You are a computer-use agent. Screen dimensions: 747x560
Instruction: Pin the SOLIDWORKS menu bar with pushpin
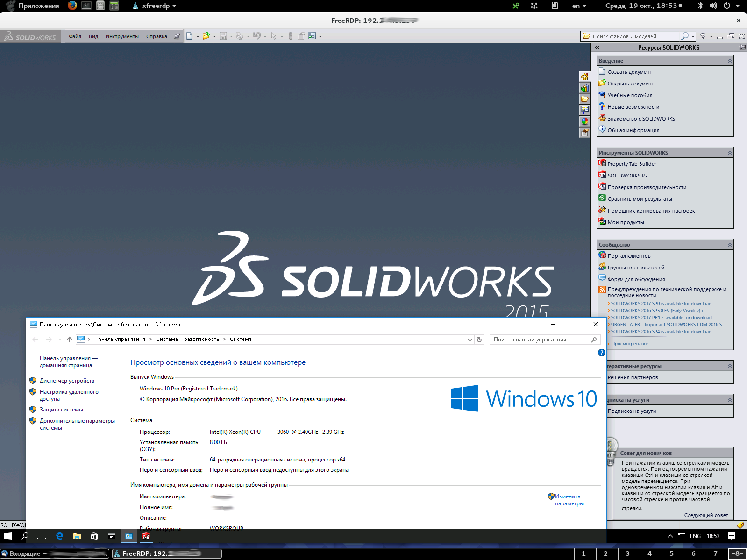[177, 36]
